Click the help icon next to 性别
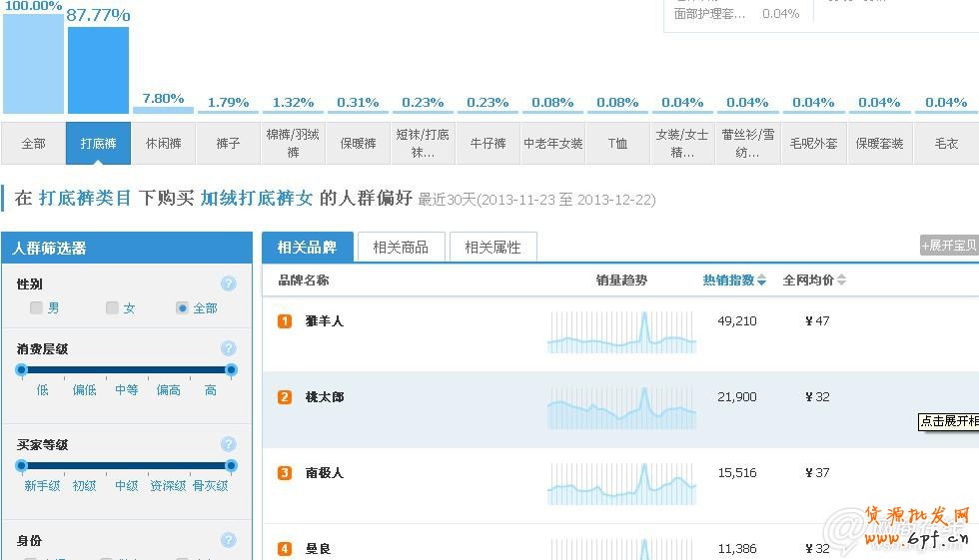This screenshot has height=560, width=979. click(x=228, y=283)
